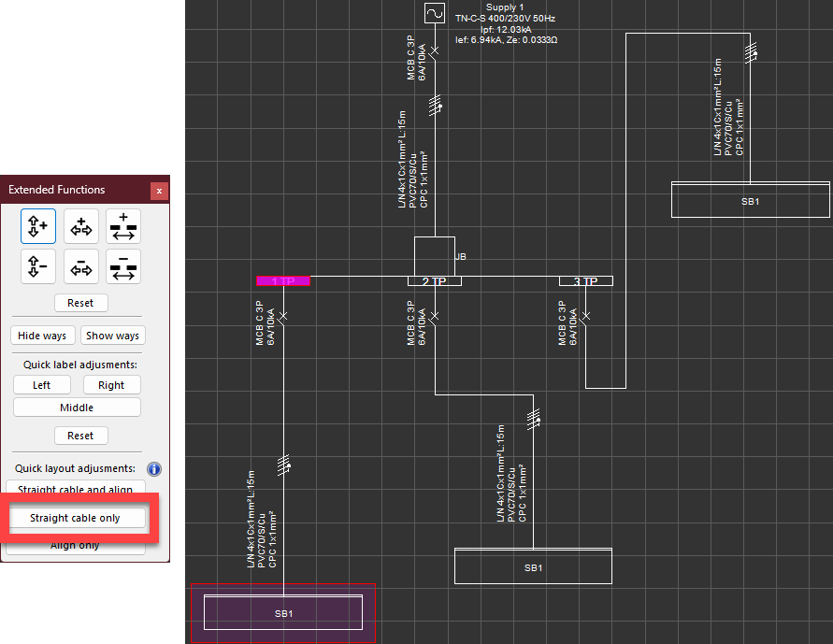Click the increase vertical spacing icon
Screen dimensions: 833x644
tap(38, 226)
